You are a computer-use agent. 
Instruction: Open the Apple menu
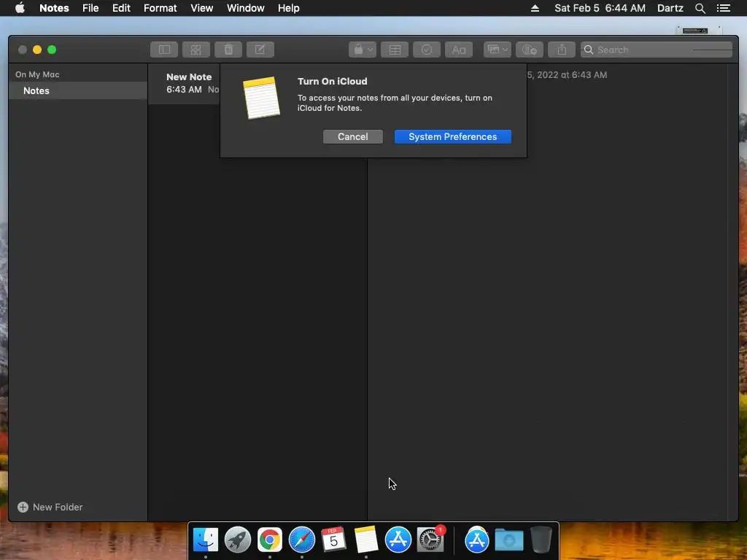click(x=20, y=8)
